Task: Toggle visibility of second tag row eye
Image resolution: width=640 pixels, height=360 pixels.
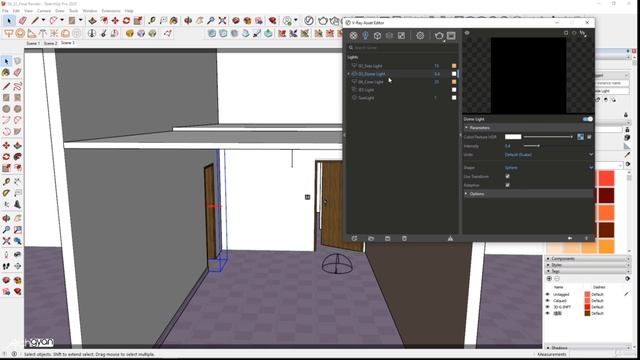Action: click(548, 301)
